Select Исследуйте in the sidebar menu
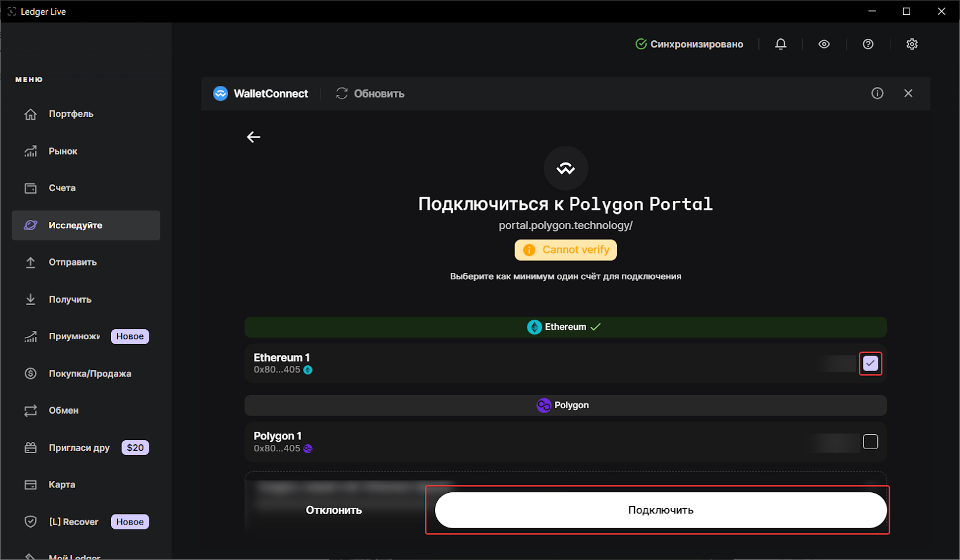The width and height of the screenshot is (960, 560). pos(86,225)
